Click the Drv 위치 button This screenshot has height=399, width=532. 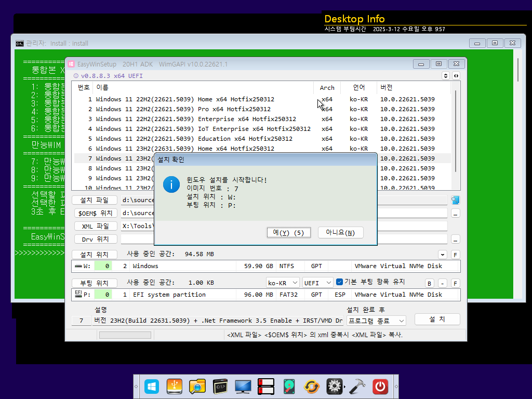pos(96,239)
